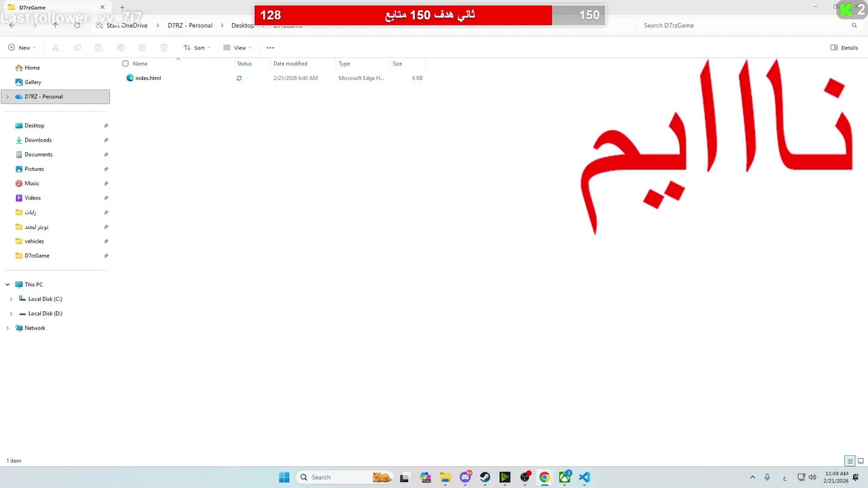Switch to details list view icon
The image size is (868, 488).
click(850, 461)
